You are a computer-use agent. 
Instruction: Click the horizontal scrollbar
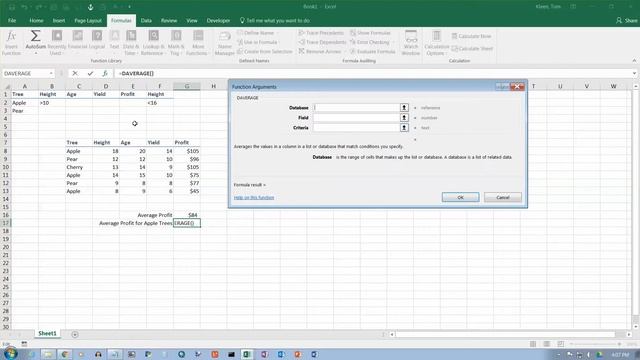pyautogui.click(x=505, y=334)
